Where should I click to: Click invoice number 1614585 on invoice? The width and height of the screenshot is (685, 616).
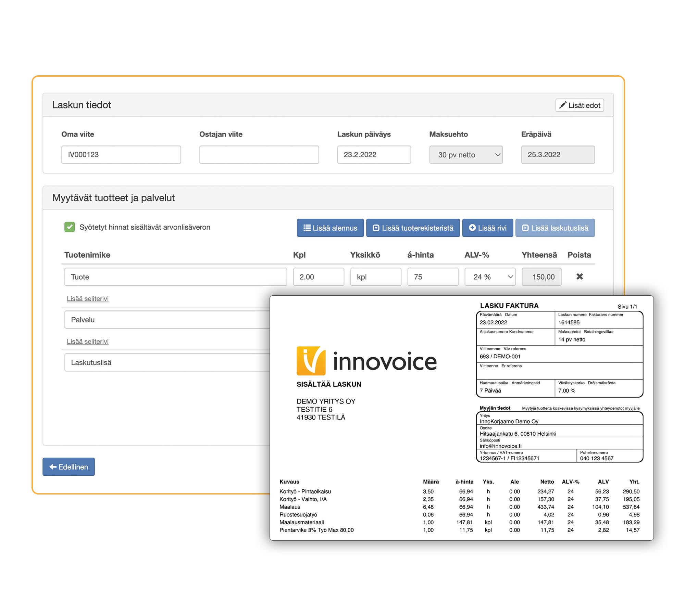569,322
